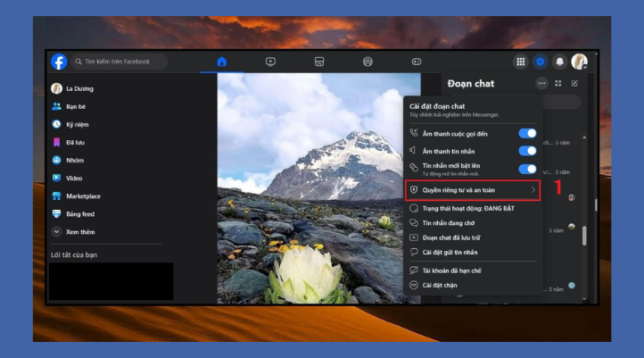Click the chevron beside Quyền riêng tư và an toàn
Image resolution: width=644 pixels, height=358 pixels.
point(533,190)
